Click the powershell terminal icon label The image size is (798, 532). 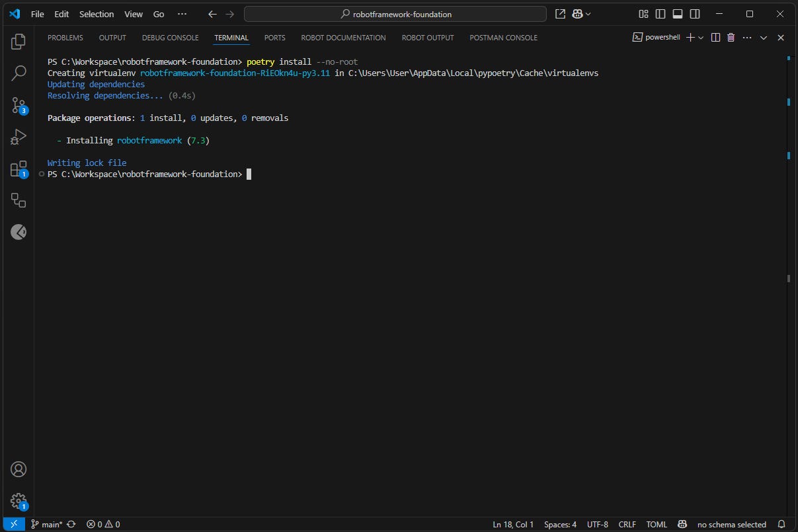tap(657, 38)
